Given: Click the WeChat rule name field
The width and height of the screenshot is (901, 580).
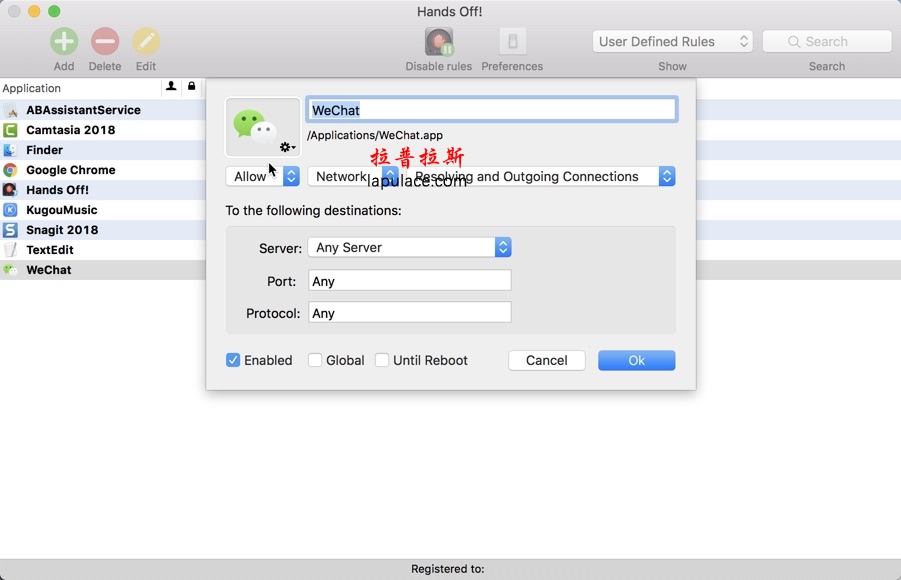Looking at the screenshot, I should [x=491, y=110].
